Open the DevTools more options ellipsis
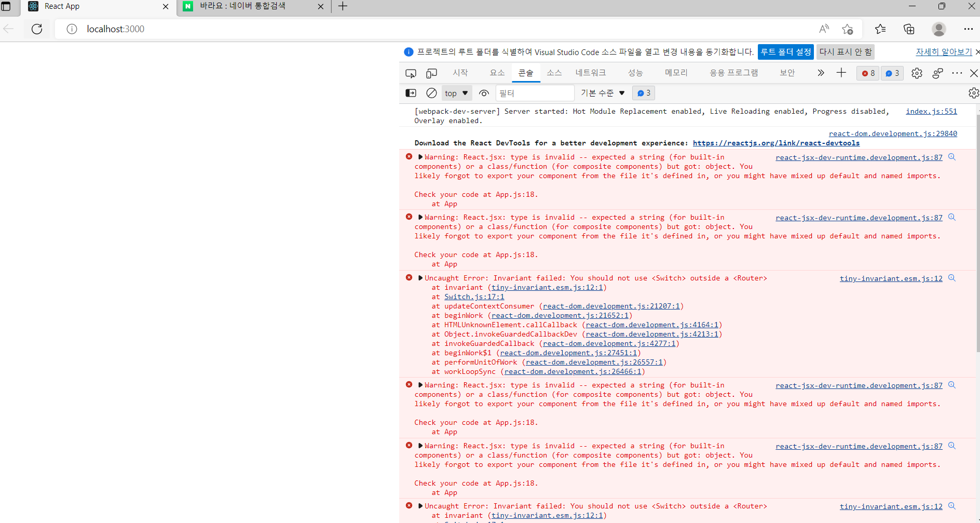The height and width of the screenshot is (523, 980). point(957,73)
